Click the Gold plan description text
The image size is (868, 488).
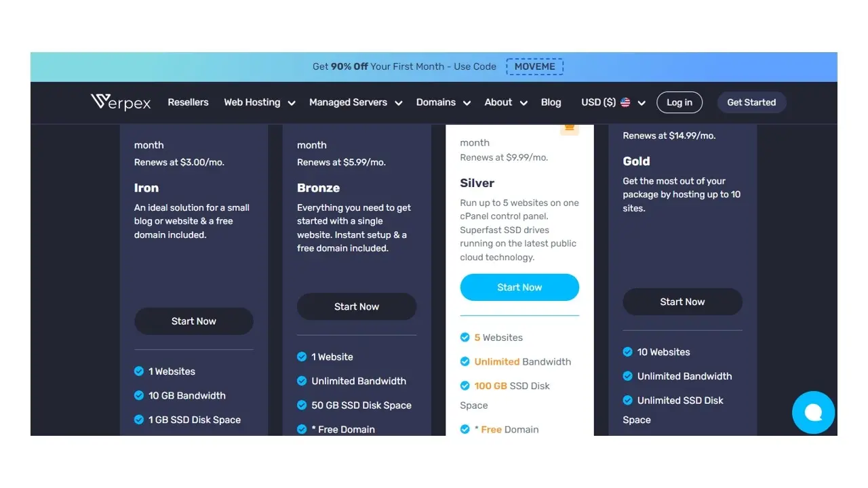point(682,195)
